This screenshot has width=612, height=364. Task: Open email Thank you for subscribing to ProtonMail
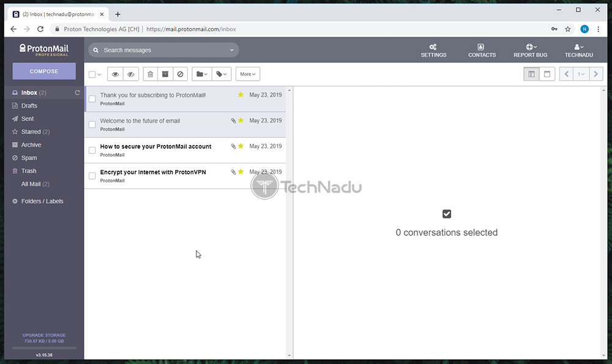[x=185, y=99]
